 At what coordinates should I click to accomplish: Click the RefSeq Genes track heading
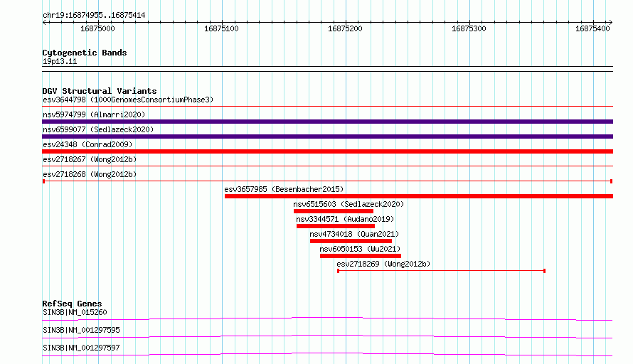pos(72,304)
